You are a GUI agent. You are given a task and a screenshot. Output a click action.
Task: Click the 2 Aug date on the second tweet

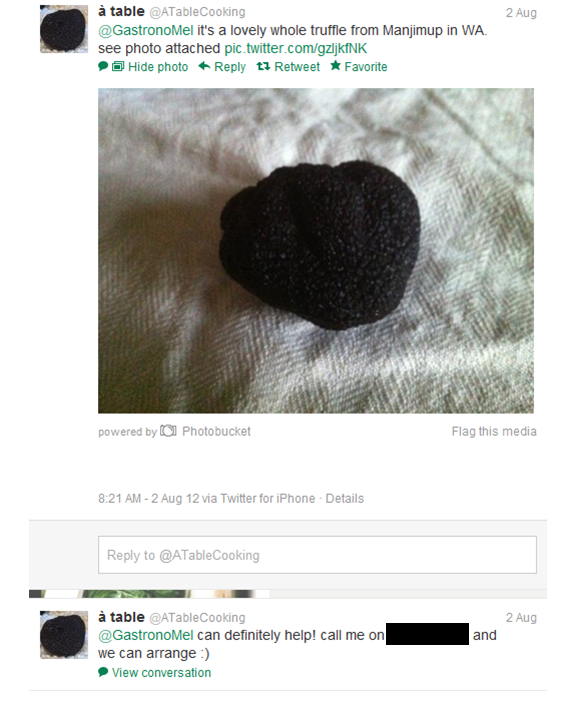521,618
